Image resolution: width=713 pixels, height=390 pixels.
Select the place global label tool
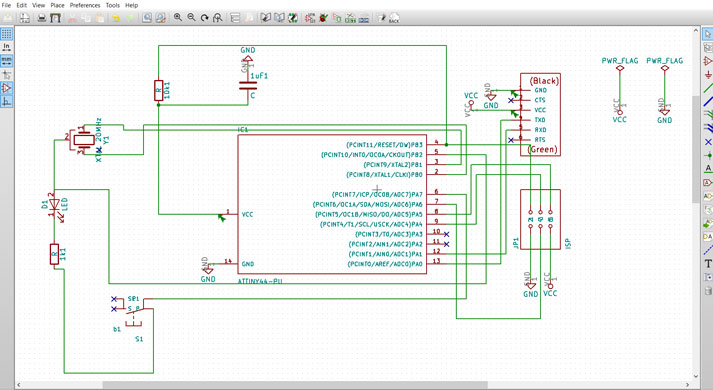(708, 183)
